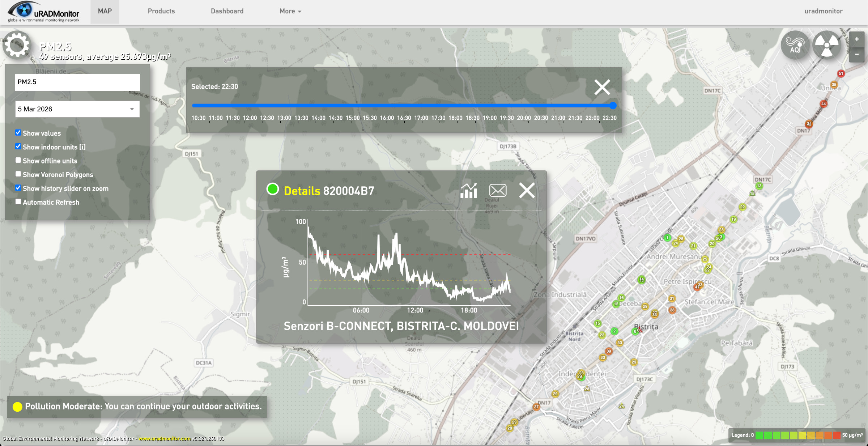
Task: Enable Show offline units
Action: pos(18,160)
